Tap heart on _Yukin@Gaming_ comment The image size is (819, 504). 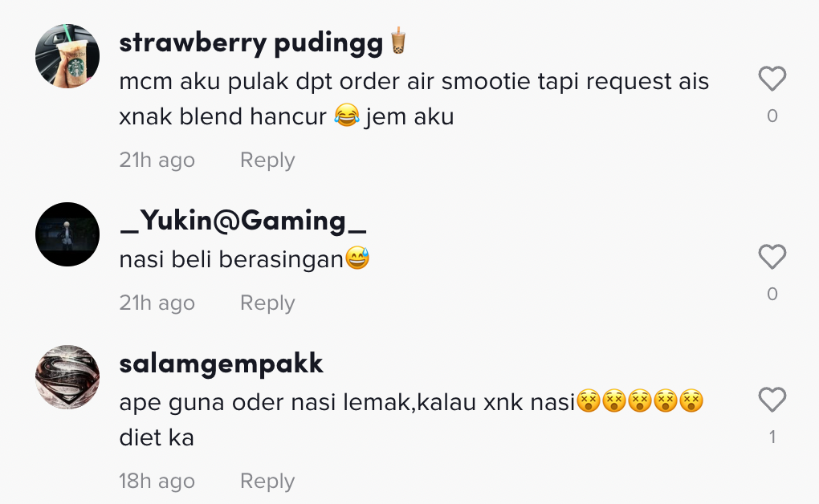pyautogui.click(x=772, y=257)
